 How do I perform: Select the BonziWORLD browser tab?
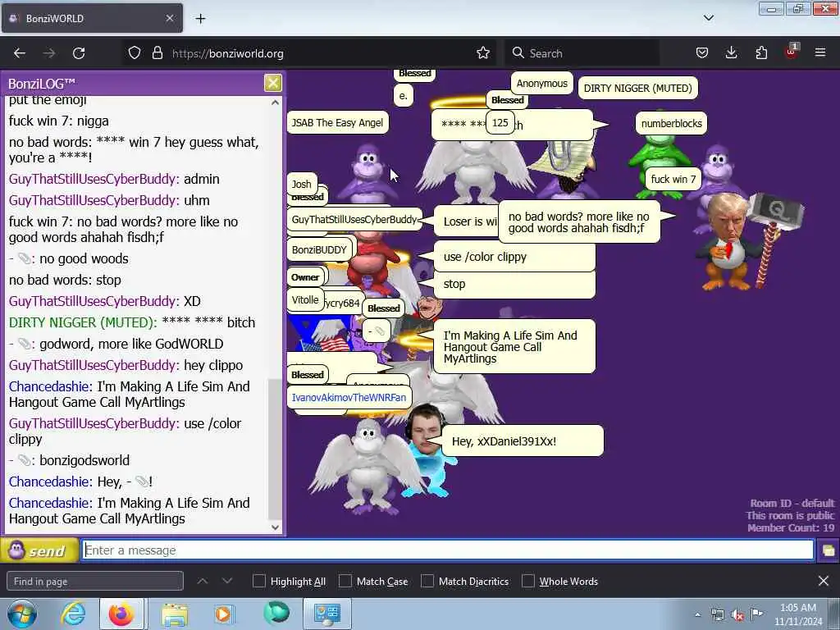[92, 18]
